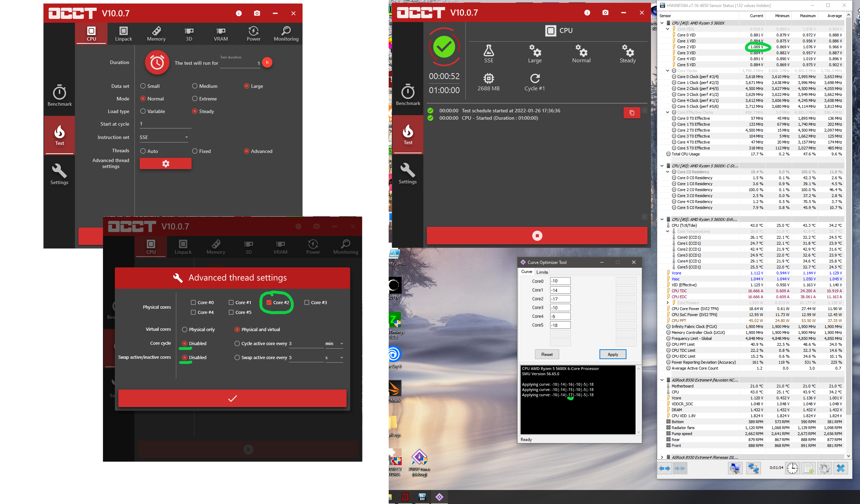The width and height of the screenshot is (860, 504).
Task: Switch to Limits tab in Curve Optimizer
Action: click(542, 272)
